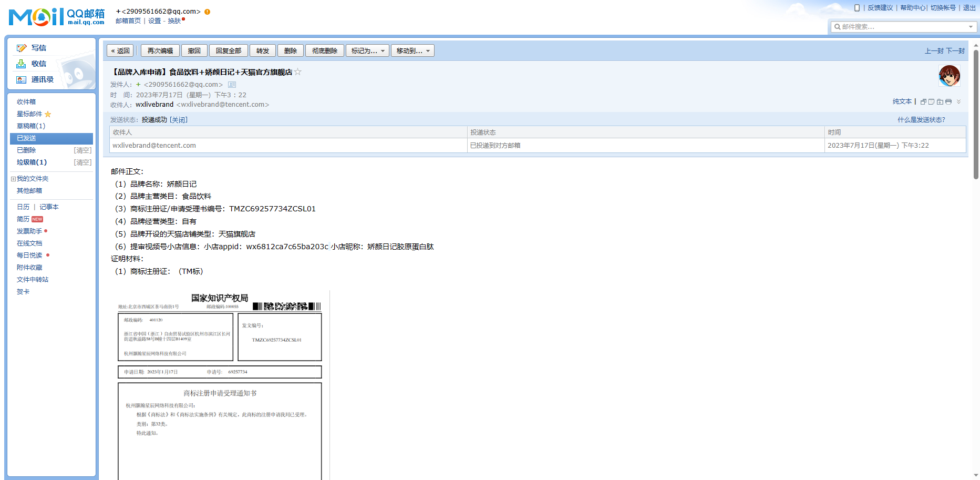Open the 标记为 dropdown
980x480 pixels.
tap(367, 51)
